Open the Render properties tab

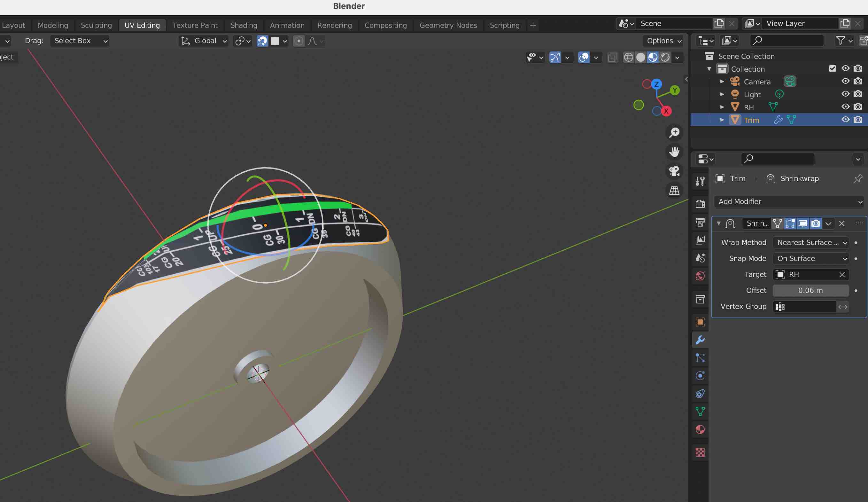click(700, 204)
